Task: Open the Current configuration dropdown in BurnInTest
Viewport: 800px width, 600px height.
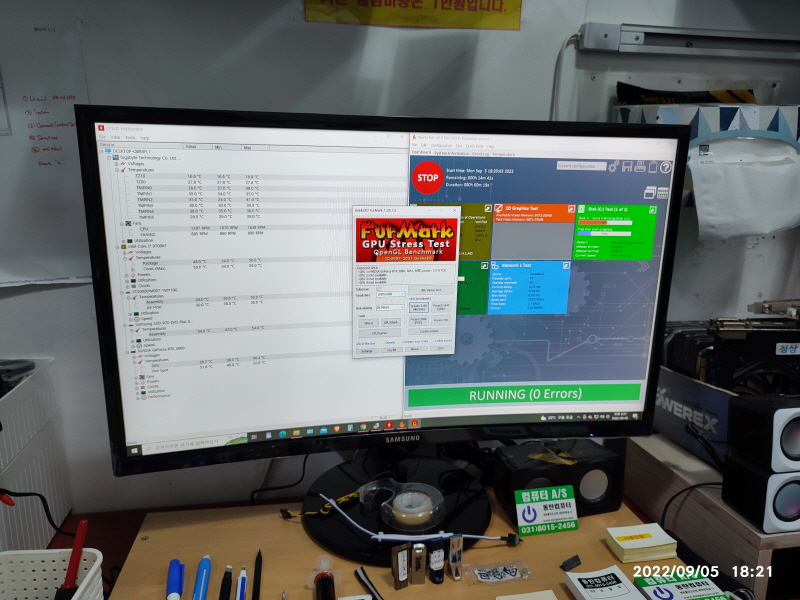Action: tap(581, 166)
